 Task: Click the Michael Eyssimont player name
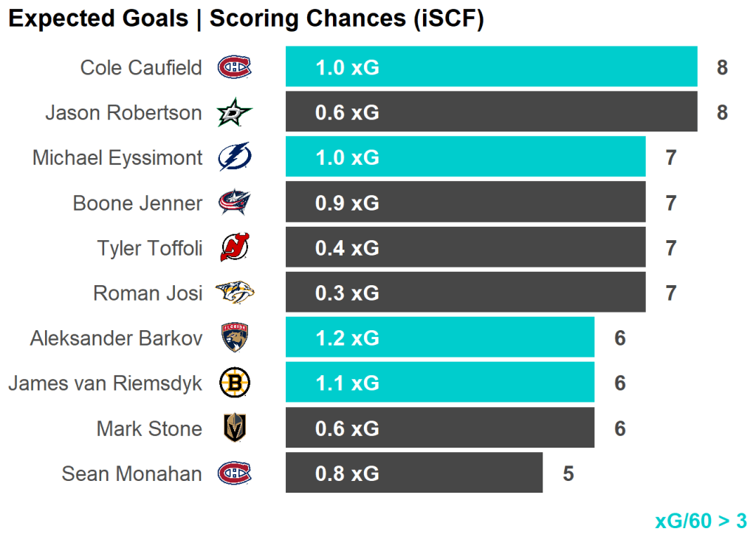tap(117, 158)
